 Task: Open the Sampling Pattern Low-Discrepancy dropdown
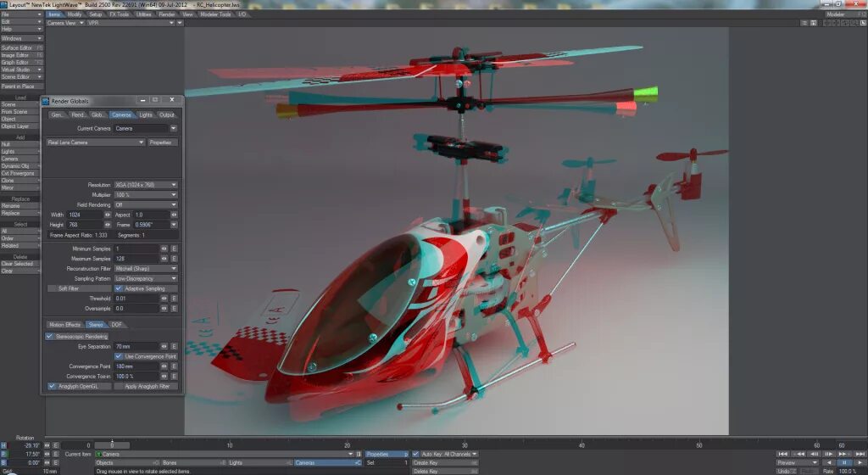point(146,278)
